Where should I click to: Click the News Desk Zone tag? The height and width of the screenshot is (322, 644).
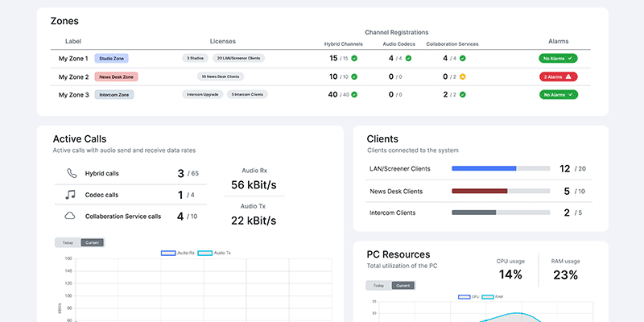pyautogui.click(x=116, y=76)
